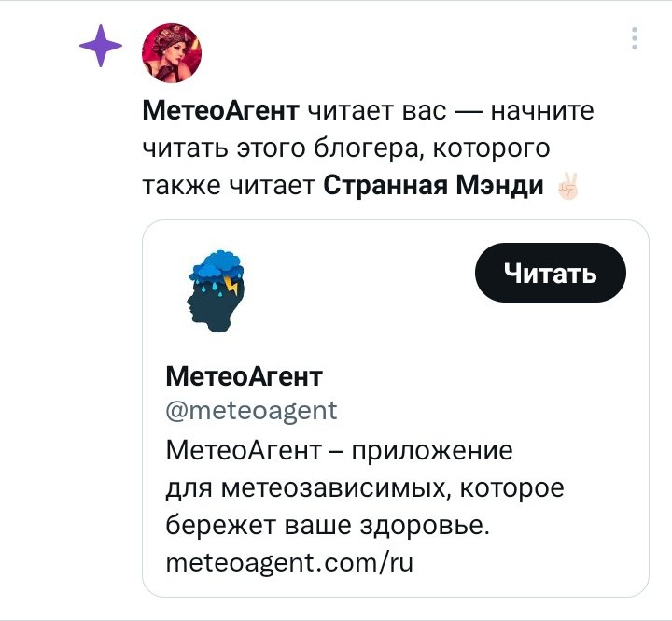672x621 pixels.
Task: Click the @meteoagent handle
Action: coord(251,411)
